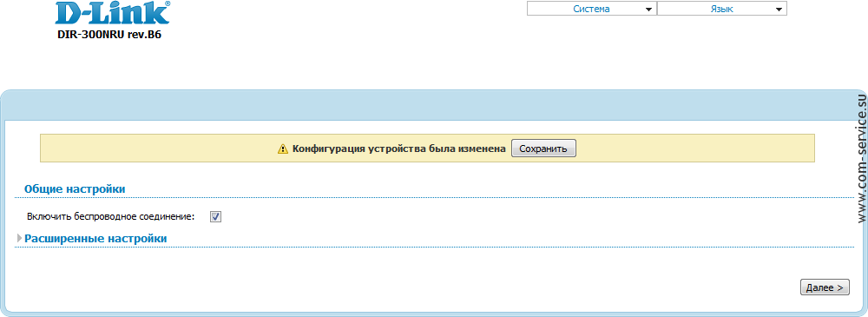Screen dimensions: 868x317
Task: Open the Язык language dropdown
Action: coord(722,9)
